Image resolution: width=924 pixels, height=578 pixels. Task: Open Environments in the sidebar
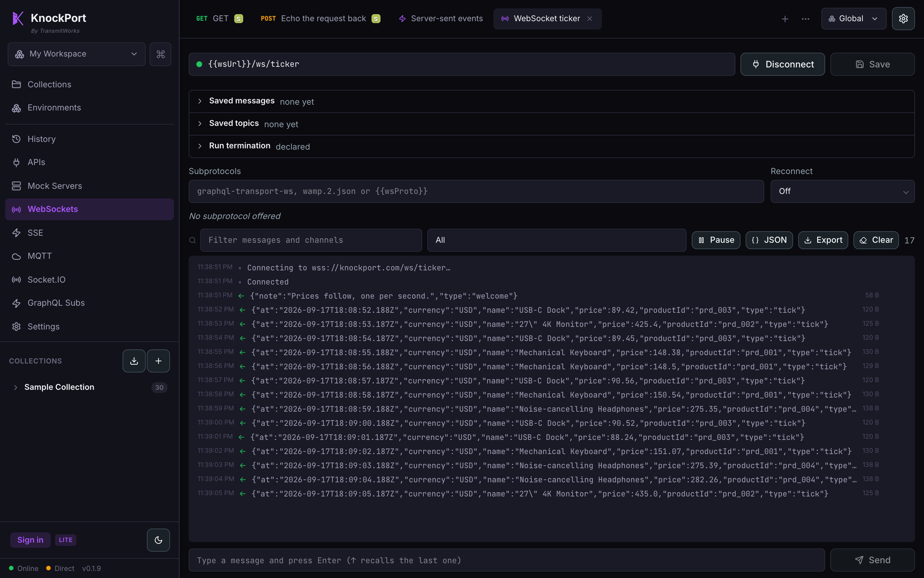[x=89, y=108]
